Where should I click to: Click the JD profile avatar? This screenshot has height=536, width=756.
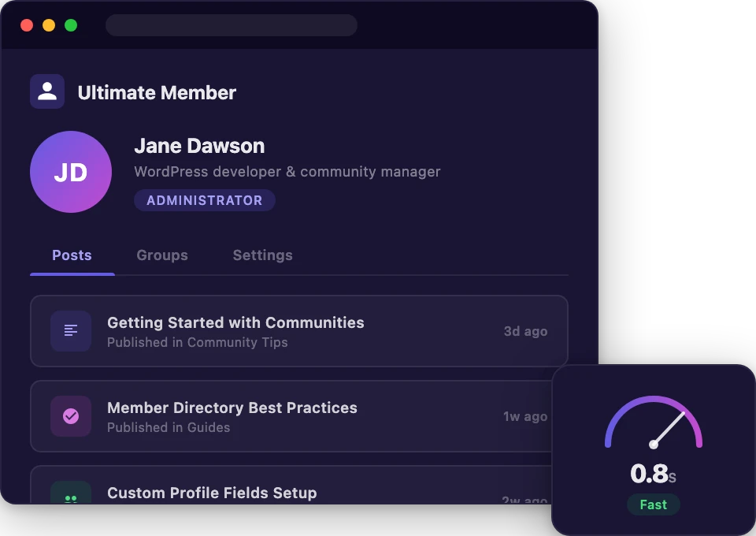[x=71, y=172]
